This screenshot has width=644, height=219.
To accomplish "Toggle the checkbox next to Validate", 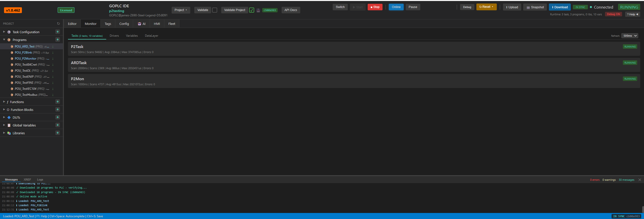I will pyautogui.click(x=215, y=10).
